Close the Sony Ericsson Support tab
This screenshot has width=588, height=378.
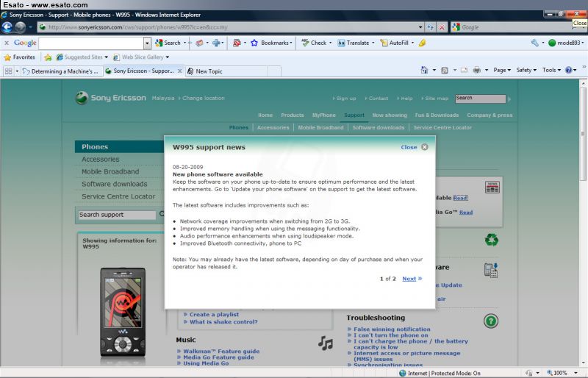click(x=179, y=71)
